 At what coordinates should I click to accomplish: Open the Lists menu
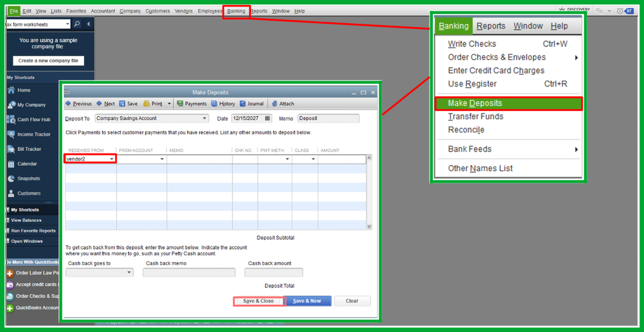(56, 11)
